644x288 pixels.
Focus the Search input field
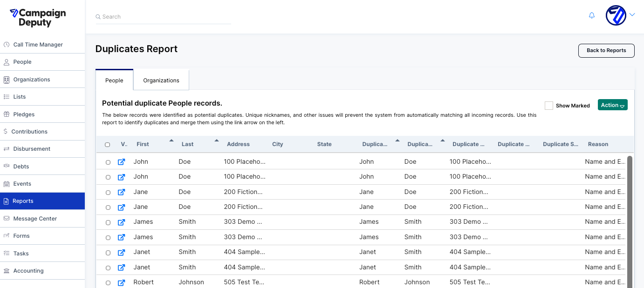163,17
